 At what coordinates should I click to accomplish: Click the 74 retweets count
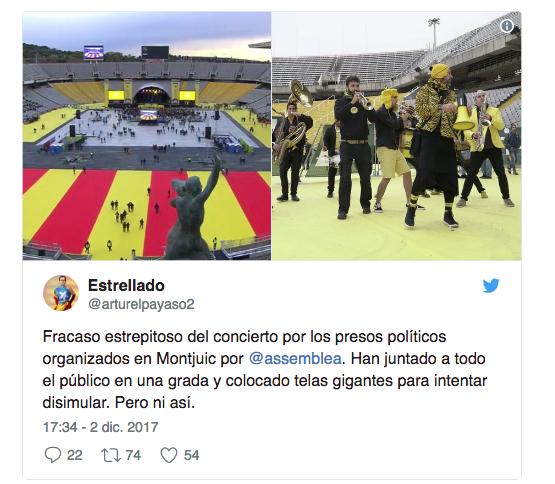click(133, 455)
